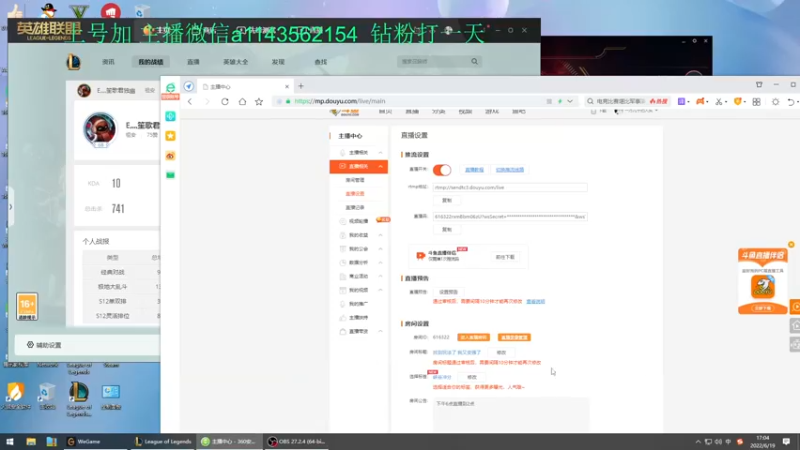Open 主播软件 in the sidebar
The width and height of the screenshot is (800, 450).
(x=358, y=318)
